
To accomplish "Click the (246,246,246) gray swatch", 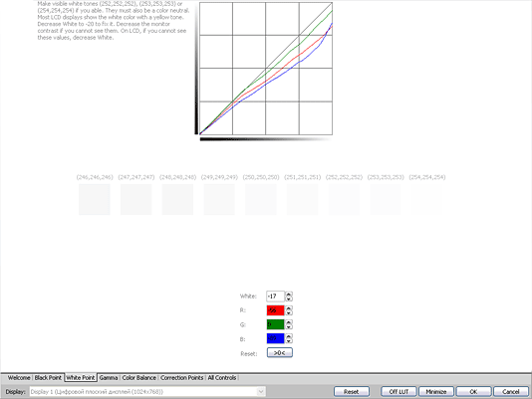I will point(95,199).
